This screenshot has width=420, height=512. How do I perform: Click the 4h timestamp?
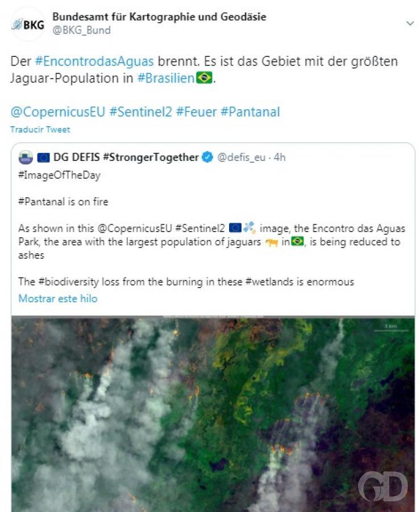click(280, 158)
